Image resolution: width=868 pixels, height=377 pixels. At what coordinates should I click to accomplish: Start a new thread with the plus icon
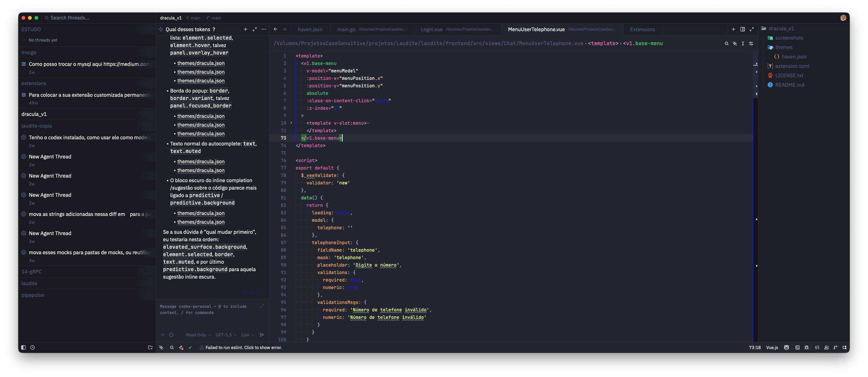point(246,29)
